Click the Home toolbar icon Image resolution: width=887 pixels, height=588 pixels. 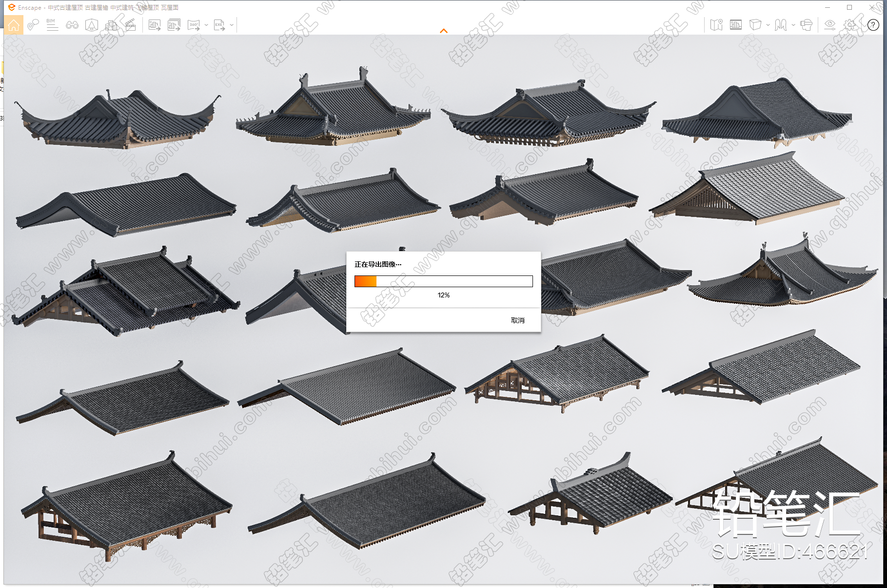(14, 25)
